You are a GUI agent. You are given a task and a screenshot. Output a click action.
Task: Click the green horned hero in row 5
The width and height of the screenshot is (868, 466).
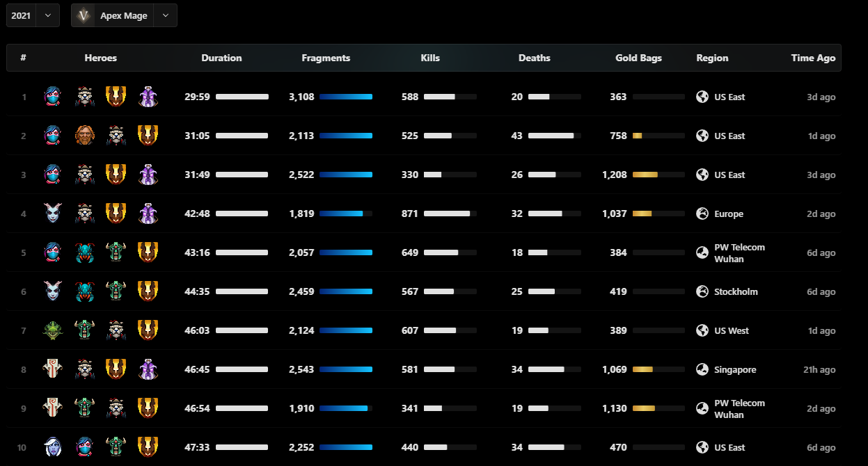click(116, 252)
